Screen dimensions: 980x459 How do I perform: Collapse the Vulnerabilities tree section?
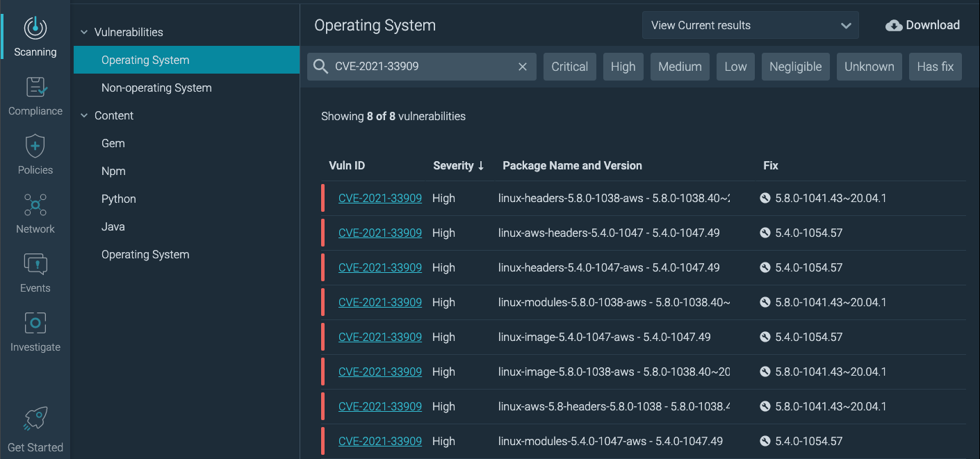pyautogui.click(x=83, y=31)
